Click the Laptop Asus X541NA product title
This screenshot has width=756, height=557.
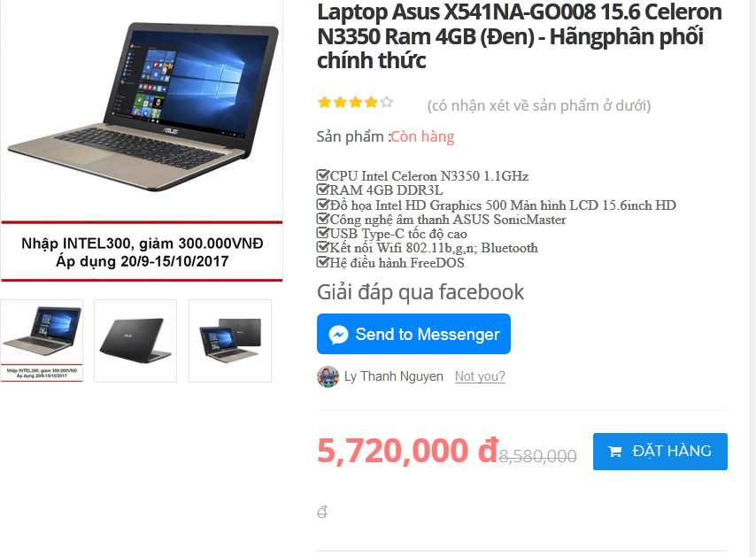tap(520, 36)
